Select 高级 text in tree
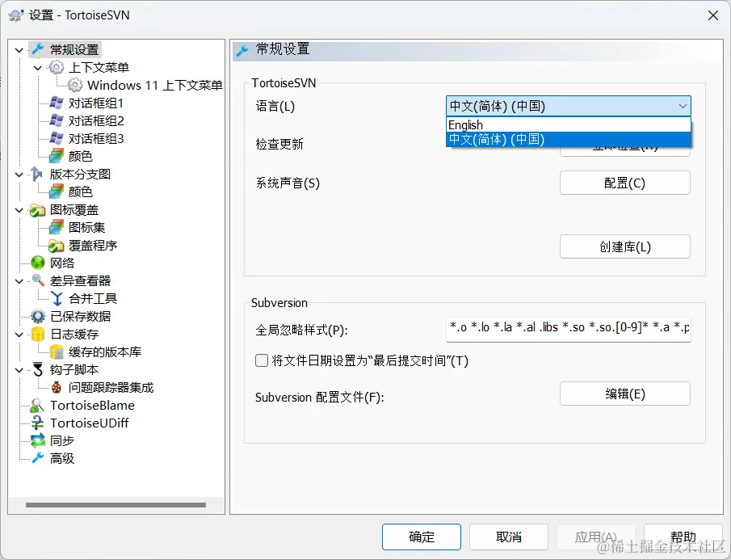731x560 pixels. pyautogui.click(x=62, y=458)
